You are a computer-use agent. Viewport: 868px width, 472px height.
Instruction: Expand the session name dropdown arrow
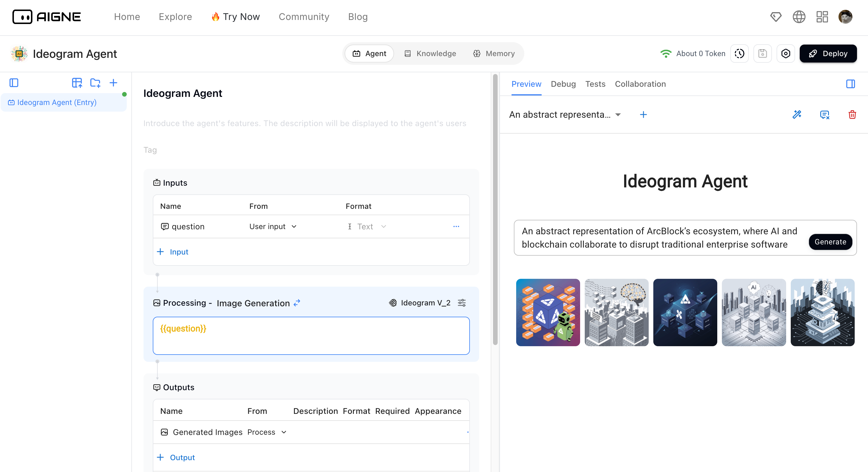[x=618, y=115]
